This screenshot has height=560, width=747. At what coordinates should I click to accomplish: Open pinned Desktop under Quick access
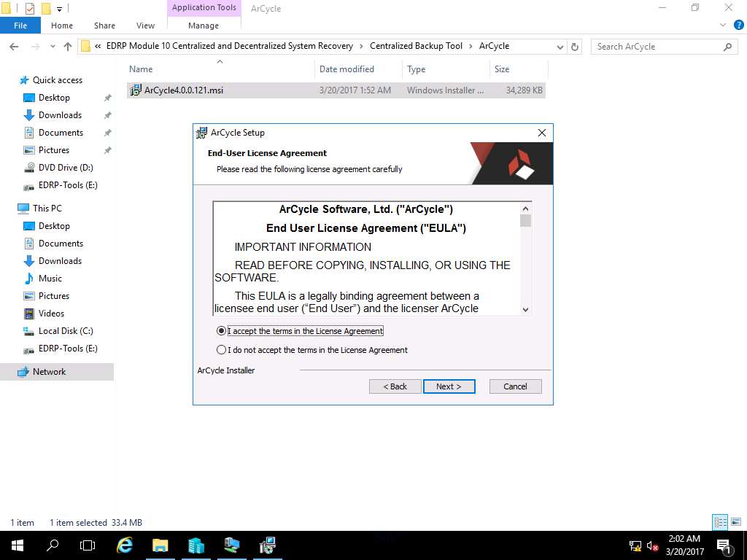[54, 98]
